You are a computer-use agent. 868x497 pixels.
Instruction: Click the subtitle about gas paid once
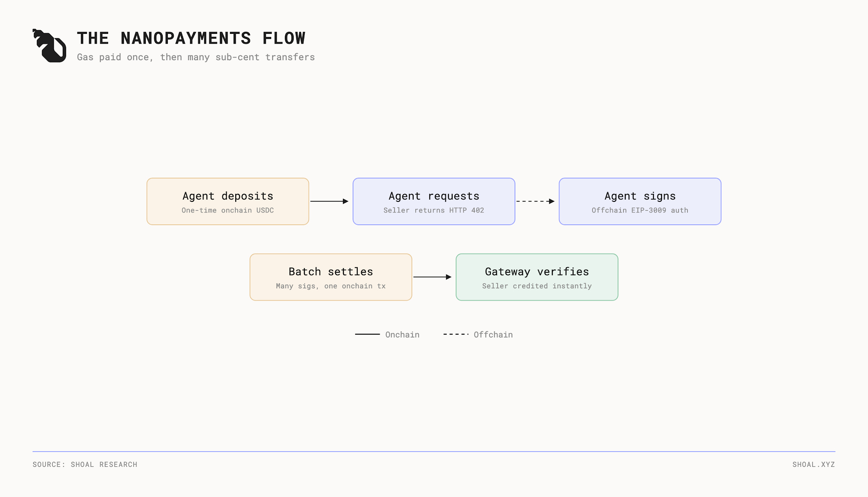[x=196, y=57]
